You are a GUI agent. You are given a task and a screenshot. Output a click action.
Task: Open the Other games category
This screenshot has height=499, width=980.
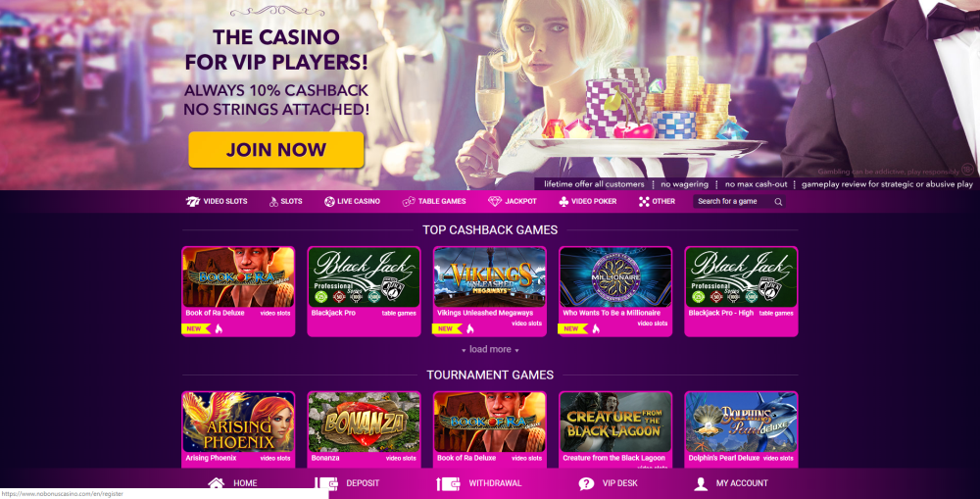[657, 201]
